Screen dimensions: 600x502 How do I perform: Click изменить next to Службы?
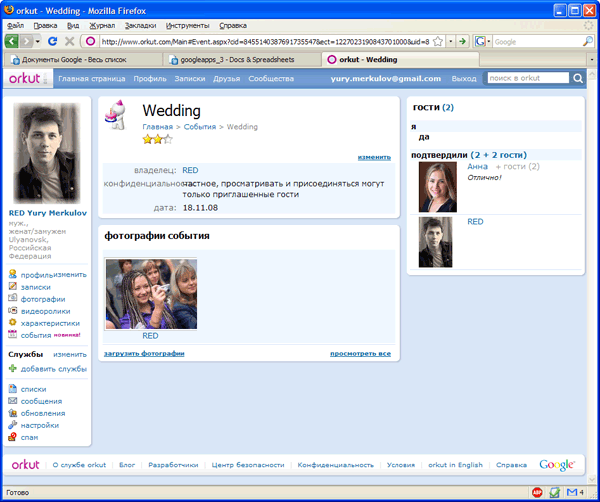(70, 355)
